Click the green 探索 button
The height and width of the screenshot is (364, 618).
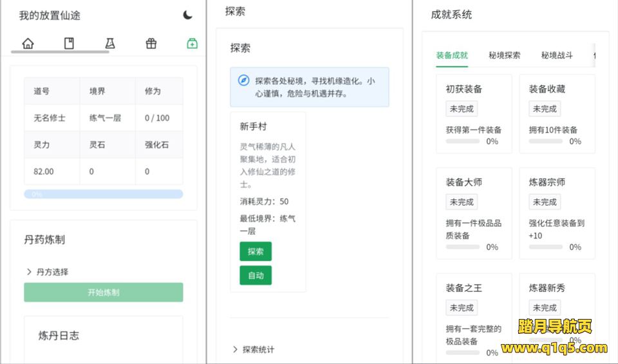pos(256,251)
